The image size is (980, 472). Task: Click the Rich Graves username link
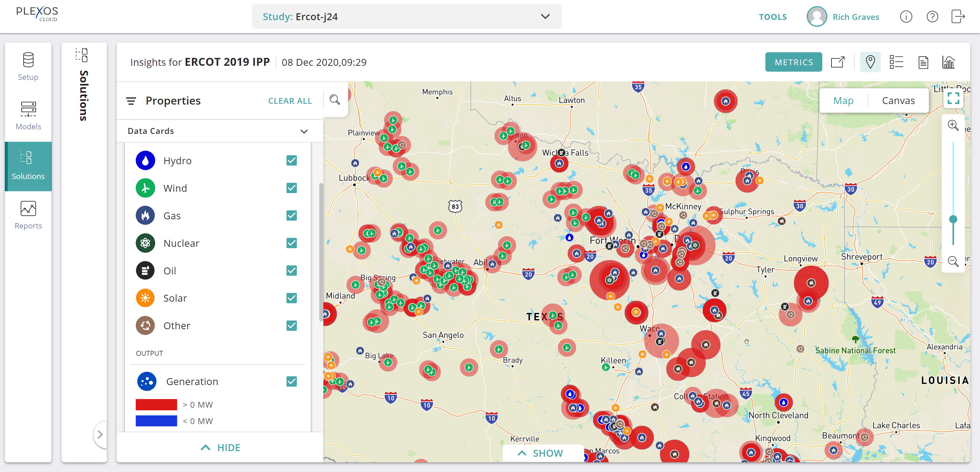click(x=856, y=17)
